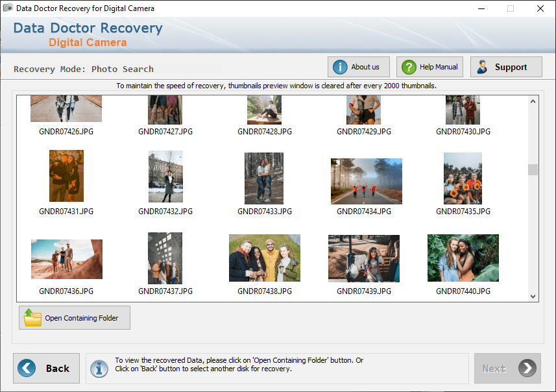The image size is (556, 392).
Task: Select thumbnail of GNDR07431.JPG
Action: pos(66,176)
